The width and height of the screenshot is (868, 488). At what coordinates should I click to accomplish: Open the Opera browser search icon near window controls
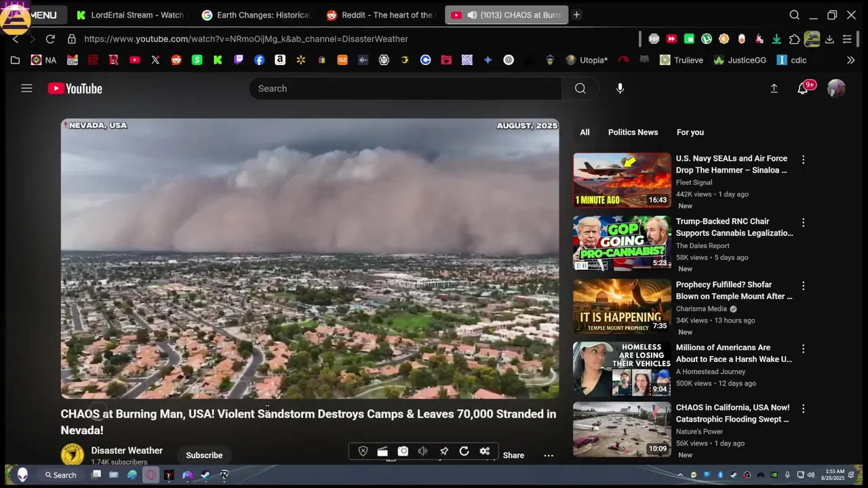794,15
